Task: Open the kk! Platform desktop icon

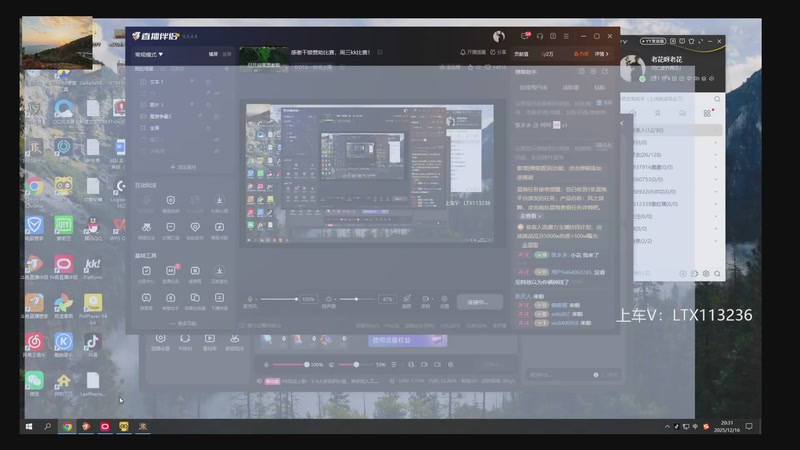Action: point(92,264)
